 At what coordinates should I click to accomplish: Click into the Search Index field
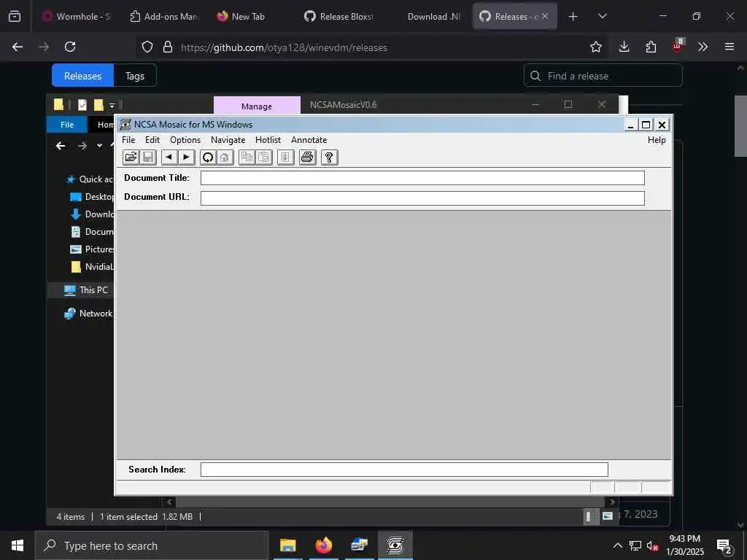pos(404,470)
